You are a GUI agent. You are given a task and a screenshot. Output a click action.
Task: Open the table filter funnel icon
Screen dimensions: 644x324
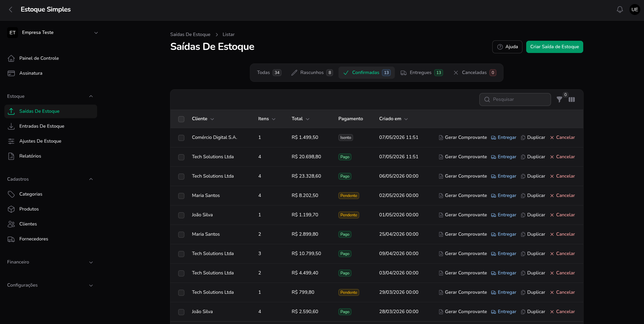(x=559, y=100)
